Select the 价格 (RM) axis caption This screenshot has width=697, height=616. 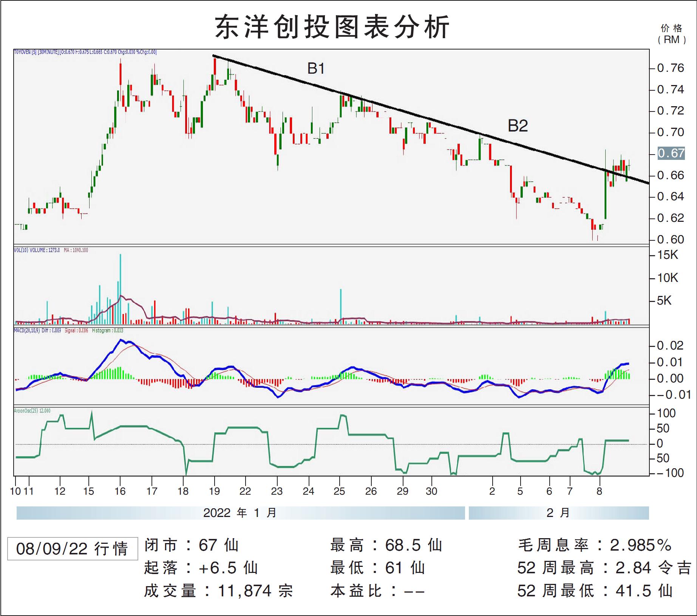pyautogui.click(x=672, y=34)
